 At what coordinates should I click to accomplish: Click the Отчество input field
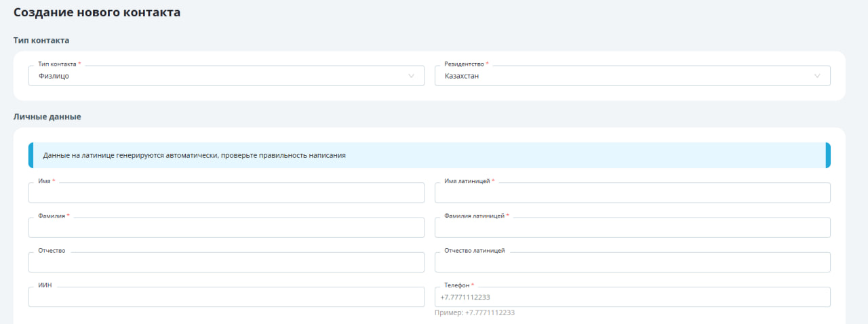click(226, 262)
